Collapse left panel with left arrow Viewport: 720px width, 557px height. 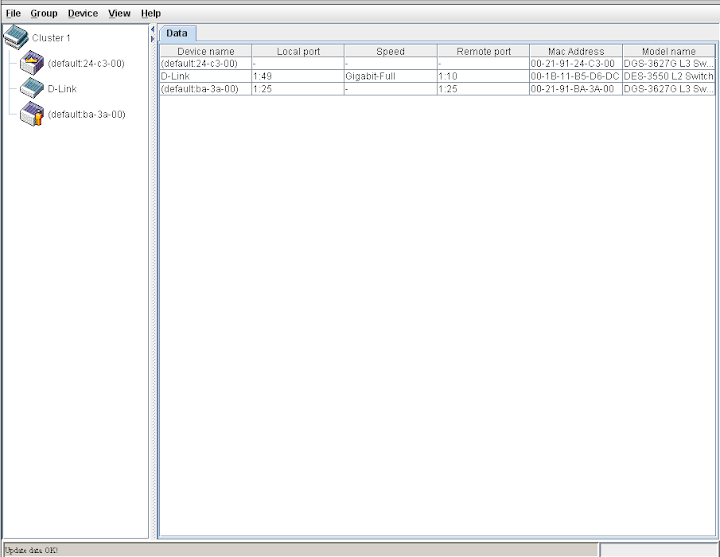pos(152,29)
